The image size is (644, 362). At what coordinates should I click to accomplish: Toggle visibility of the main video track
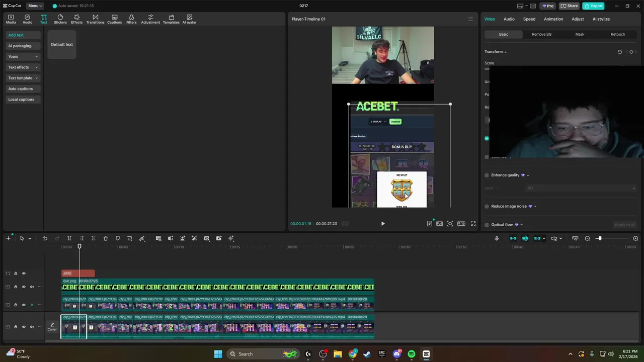24,327
